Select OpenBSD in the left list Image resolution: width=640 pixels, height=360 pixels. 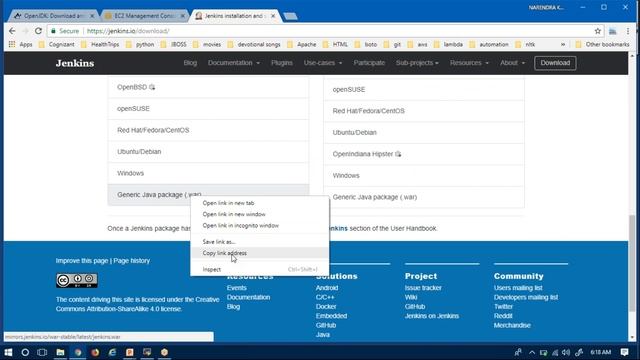[208, 87]
